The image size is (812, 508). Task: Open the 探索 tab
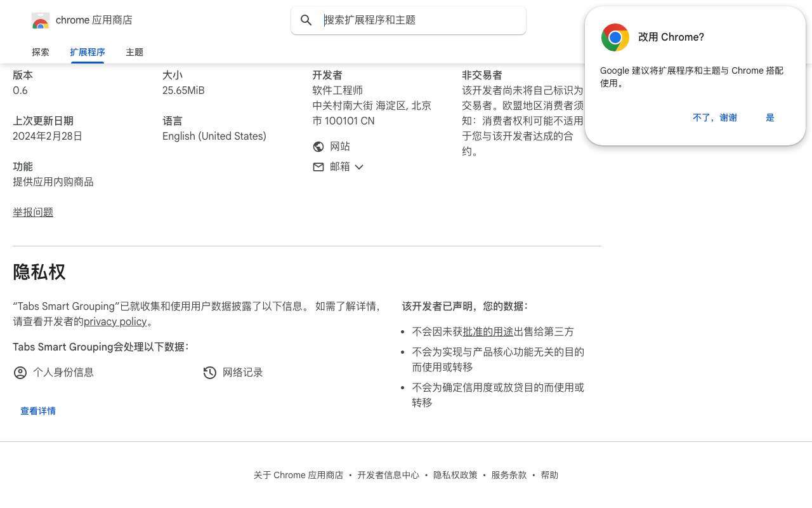[41, 52]
